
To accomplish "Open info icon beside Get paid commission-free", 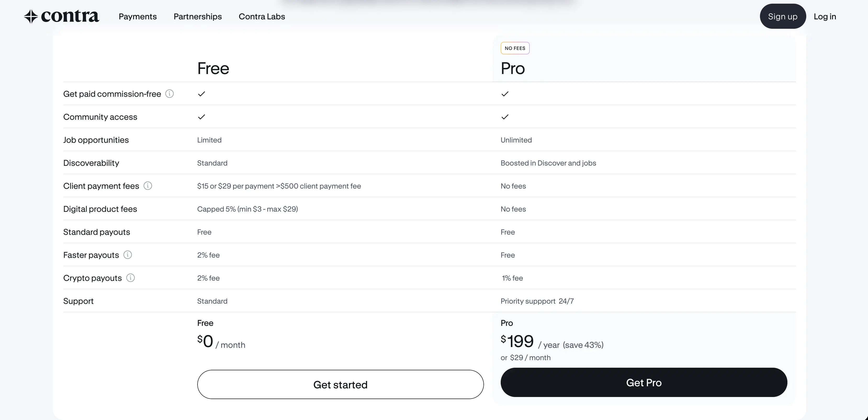I will tap(170, 94).
